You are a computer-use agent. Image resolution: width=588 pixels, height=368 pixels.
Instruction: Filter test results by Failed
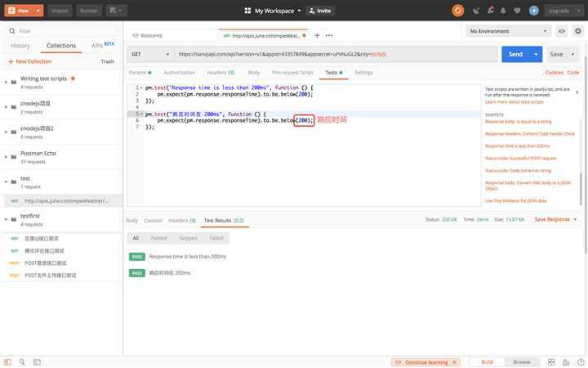coord(216,238)
